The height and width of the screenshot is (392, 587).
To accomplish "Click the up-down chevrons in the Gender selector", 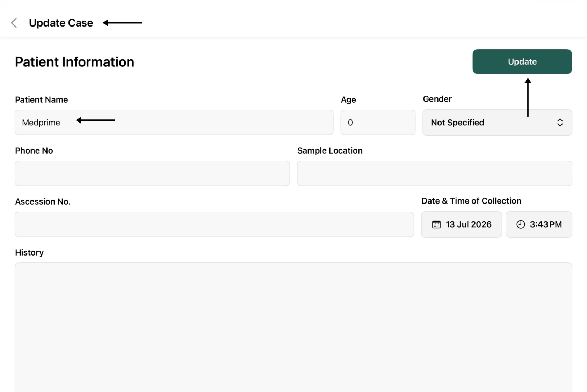I will click(560, 123).
